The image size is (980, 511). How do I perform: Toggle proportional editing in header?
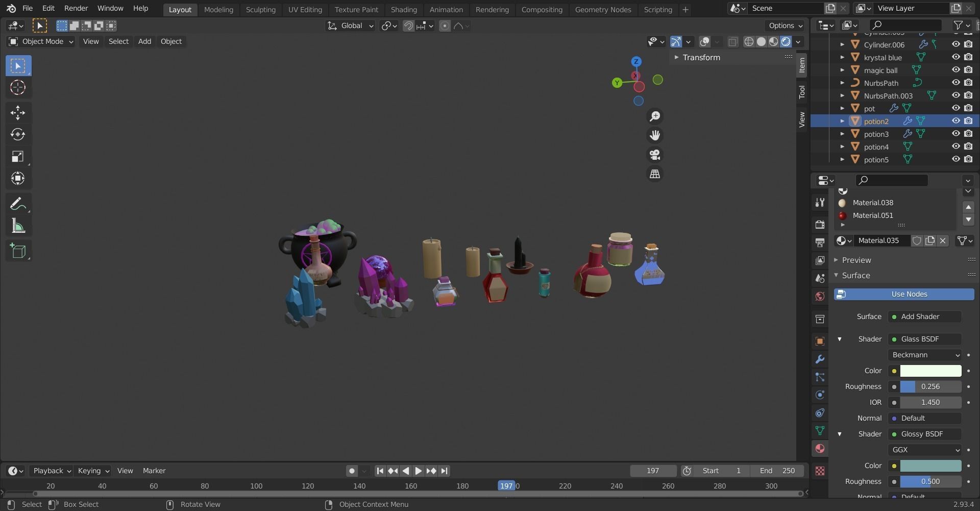445,26
